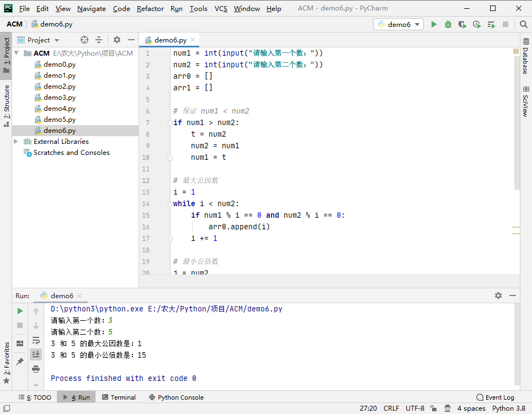Open the Run panel settings gear
Image resolution: width=532 pixels, height=414 pixels.
(x=498, y=295)
